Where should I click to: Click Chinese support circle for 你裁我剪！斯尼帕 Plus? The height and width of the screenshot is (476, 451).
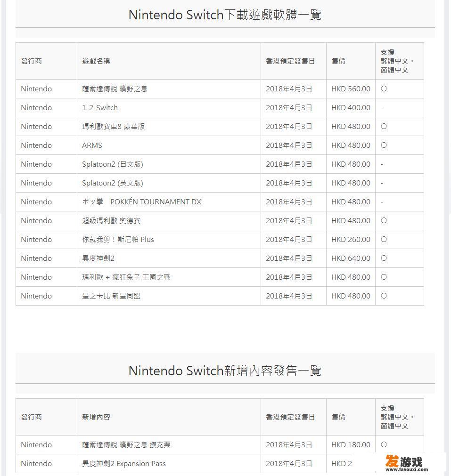[x=384, y=239]
